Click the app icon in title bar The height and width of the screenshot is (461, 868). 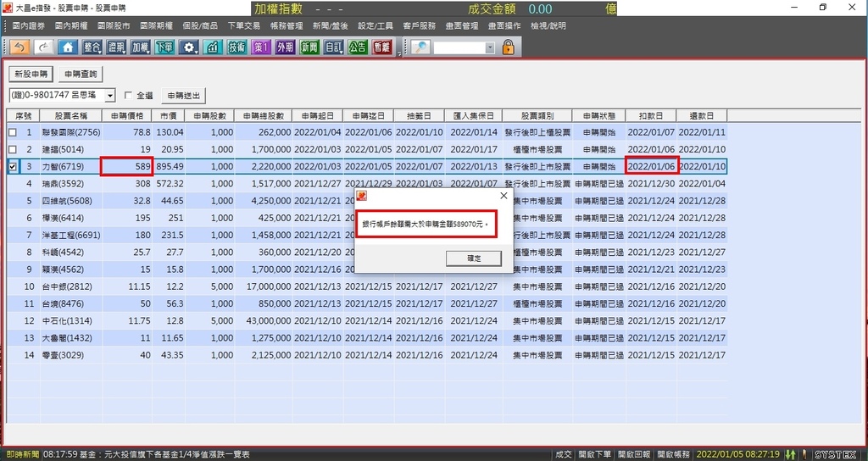pos(7,8)
